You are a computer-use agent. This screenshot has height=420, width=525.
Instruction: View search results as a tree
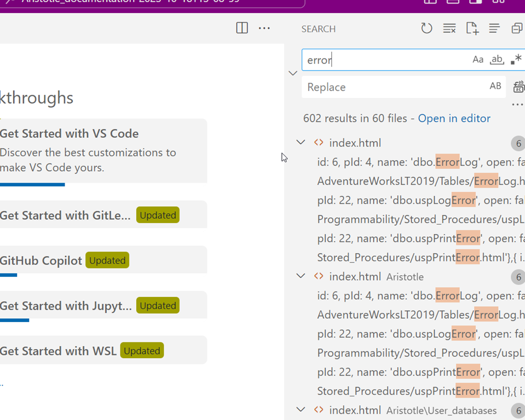point(494,28)
